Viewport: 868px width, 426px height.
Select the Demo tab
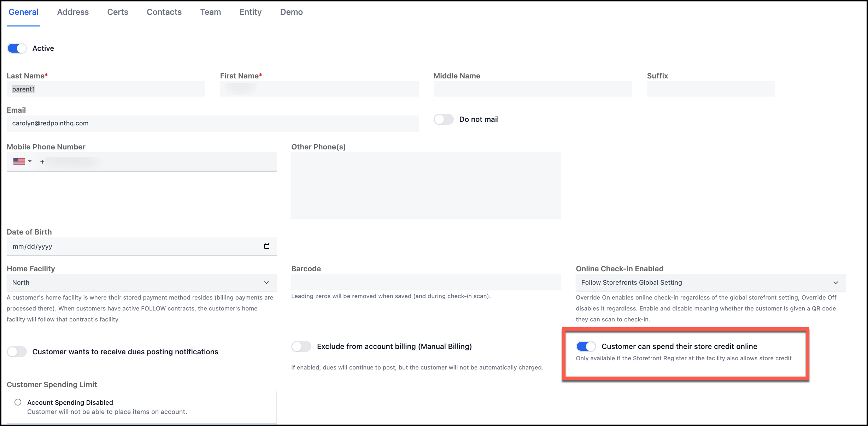click(x=291, y=12)
